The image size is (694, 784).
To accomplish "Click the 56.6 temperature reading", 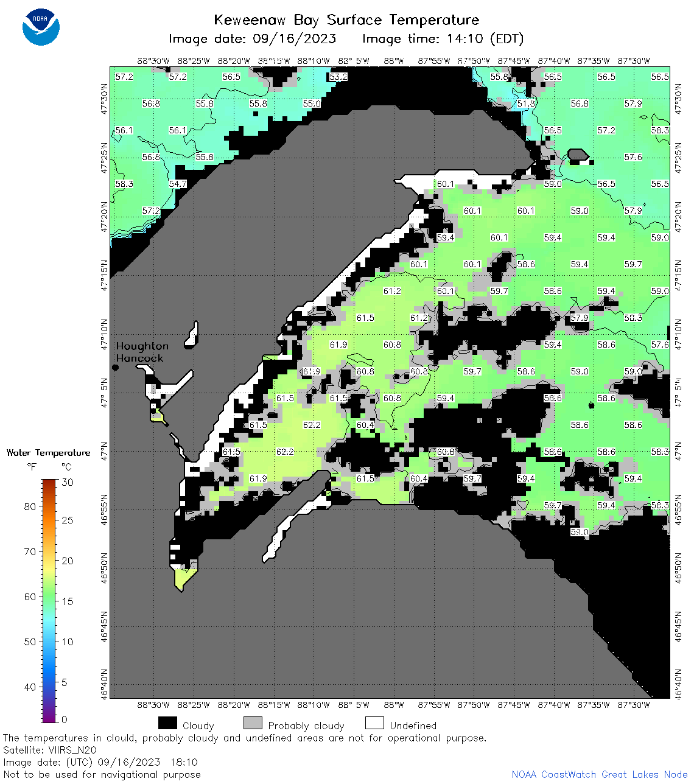I will tap(151, 157).
